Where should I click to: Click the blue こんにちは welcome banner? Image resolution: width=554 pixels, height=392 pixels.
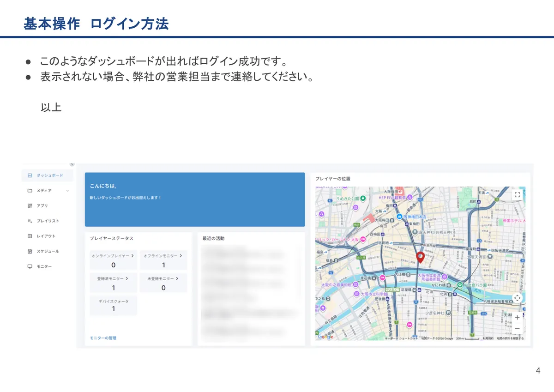tap(195, 199)
